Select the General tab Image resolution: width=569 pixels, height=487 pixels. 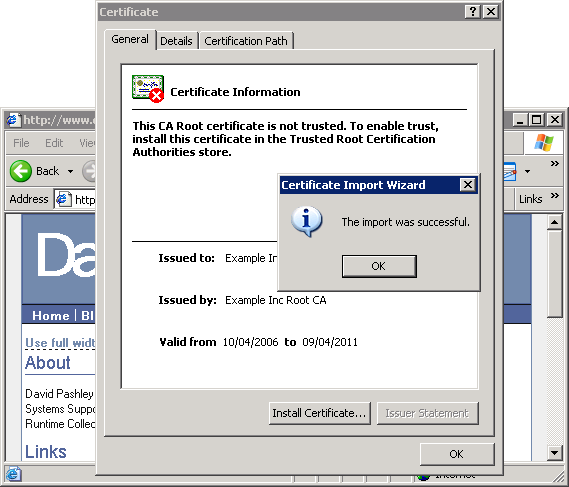(x=130, y=39)
